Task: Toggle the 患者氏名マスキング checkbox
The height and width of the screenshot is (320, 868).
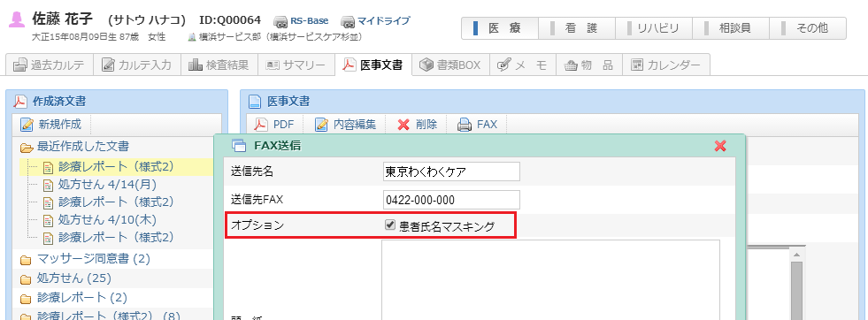Action: click(x=391, y=225)
